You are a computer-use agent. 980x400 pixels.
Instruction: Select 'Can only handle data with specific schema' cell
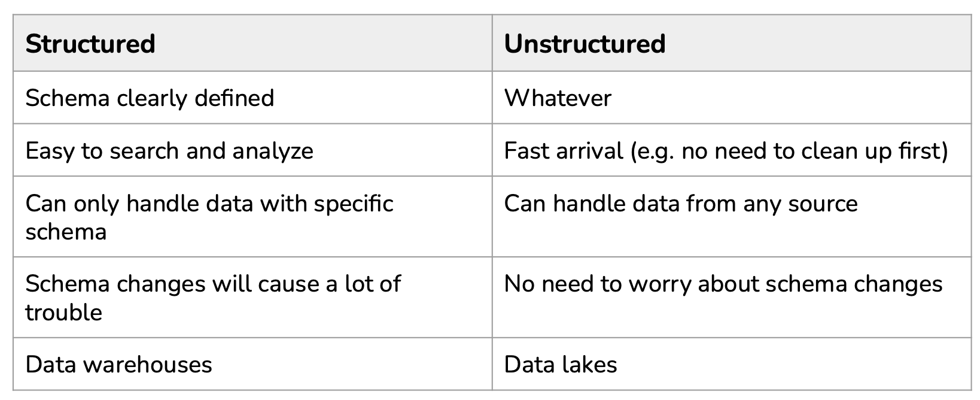(x=252, y=216)
